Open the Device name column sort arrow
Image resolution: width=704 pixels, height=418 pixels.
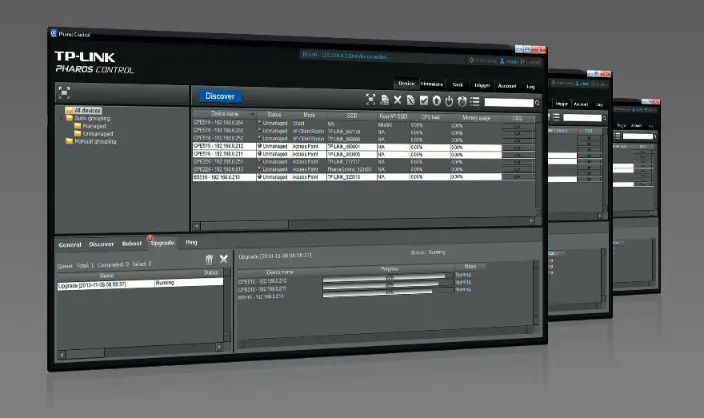pyautogui.click(x=252, y=114)
